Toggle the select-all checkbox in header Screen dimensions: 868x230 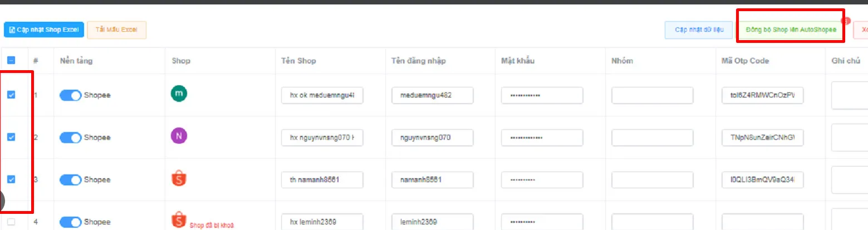coord(11,61)
